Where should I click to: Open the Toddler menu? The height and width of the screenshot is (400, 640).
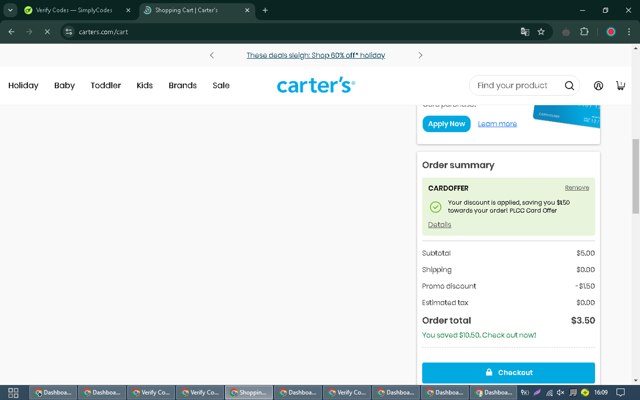[x=106, y=85]
